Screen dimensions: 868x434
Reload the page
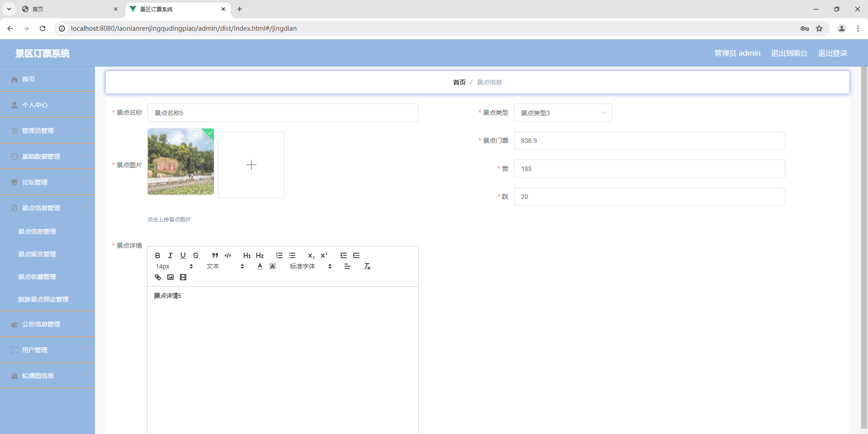42,28
